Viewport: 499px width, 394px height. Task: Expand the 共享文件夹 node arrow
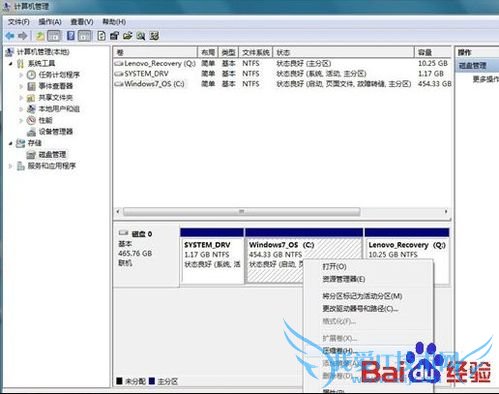click(x=21, y=97)
